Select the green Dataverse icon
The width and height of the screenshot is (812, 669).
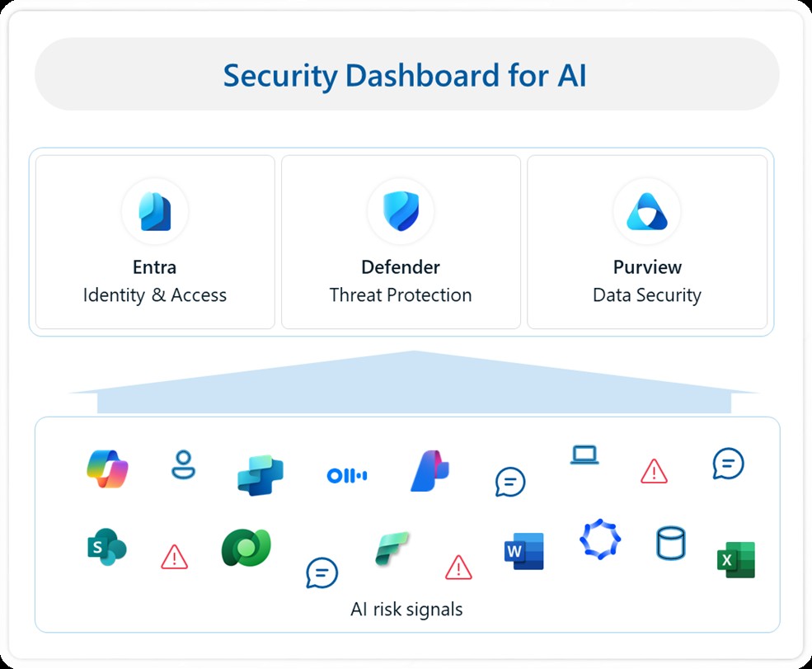click(246, 548)
